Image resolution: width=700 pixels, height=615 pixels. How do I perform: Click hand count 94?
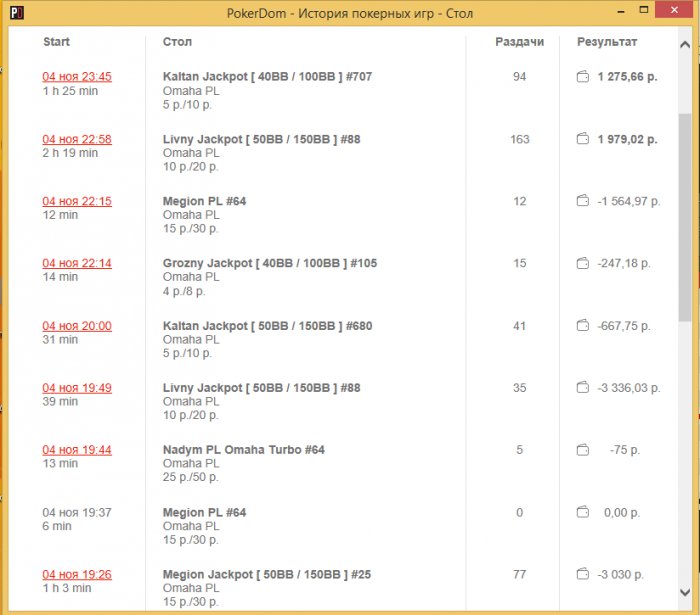[519, 76]
